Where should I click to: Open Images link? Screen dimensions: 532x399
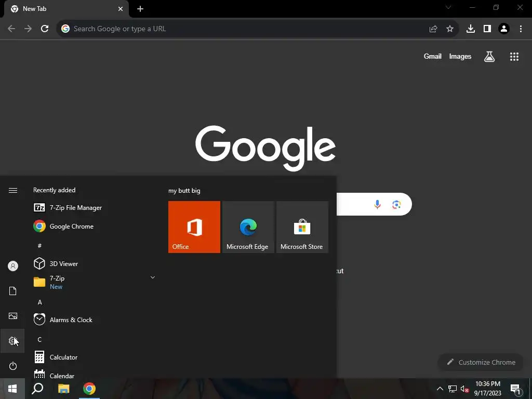point(460,56)
